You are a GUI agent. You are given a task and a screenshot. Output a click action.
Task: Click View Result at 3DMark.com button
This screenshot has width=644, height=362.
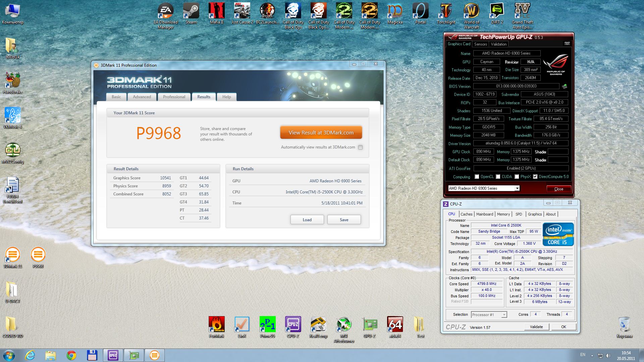tap(321, 133)
